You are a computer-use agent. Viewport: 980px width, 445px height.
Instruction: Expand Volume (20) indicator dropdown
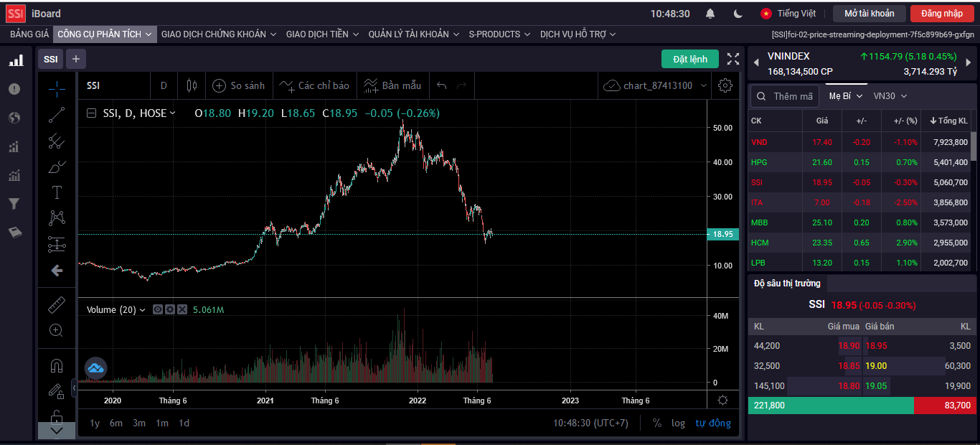point(142,310)
